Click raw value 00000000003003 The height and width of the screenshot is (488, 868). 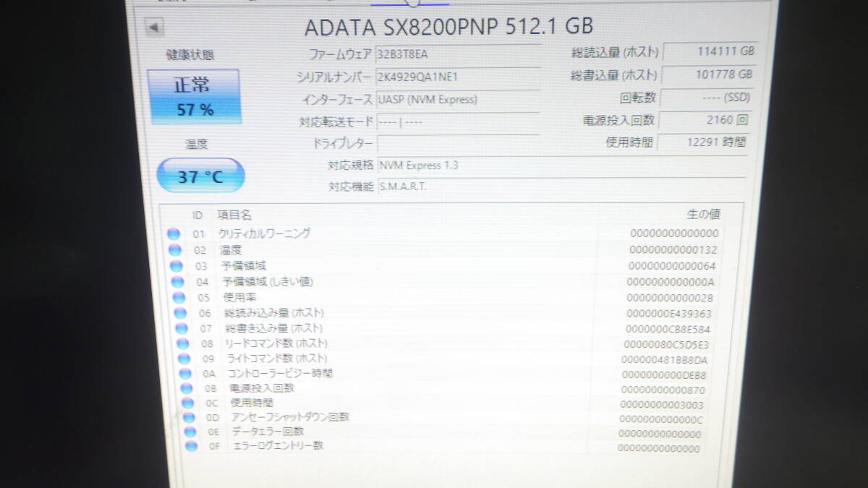point(662,405)
